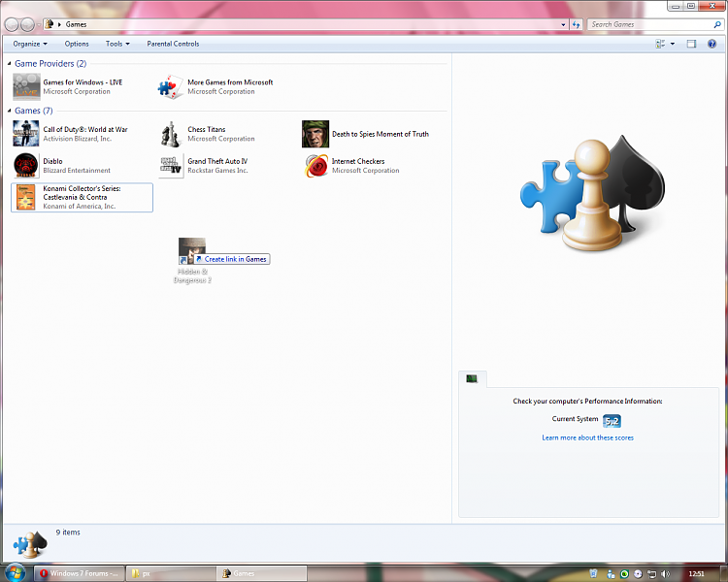This screenshot has height=582, width=728.
Task: Click the Back navigation button
Action: pos(12,24)
